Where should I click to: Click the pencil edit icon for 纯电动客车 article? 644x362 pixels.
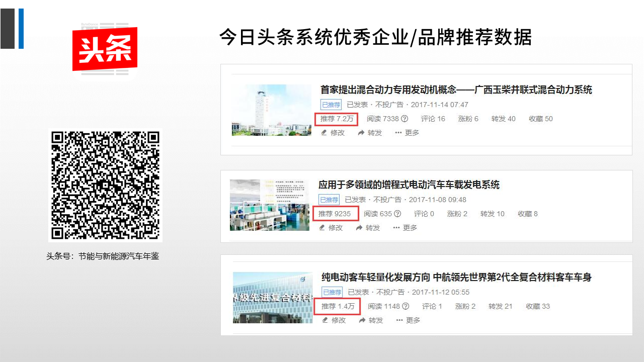pyautogui.click(x=326, y=320)
